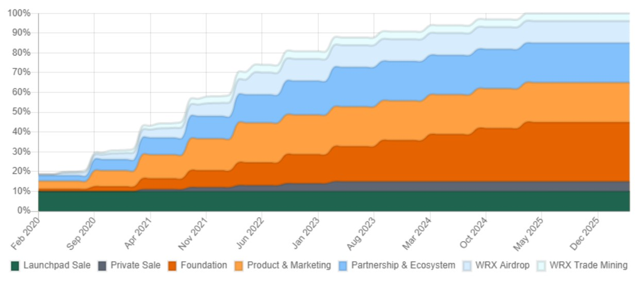Click the 100% y-axis label
Screen dimensions: 644x281
[x=19, y=13]
